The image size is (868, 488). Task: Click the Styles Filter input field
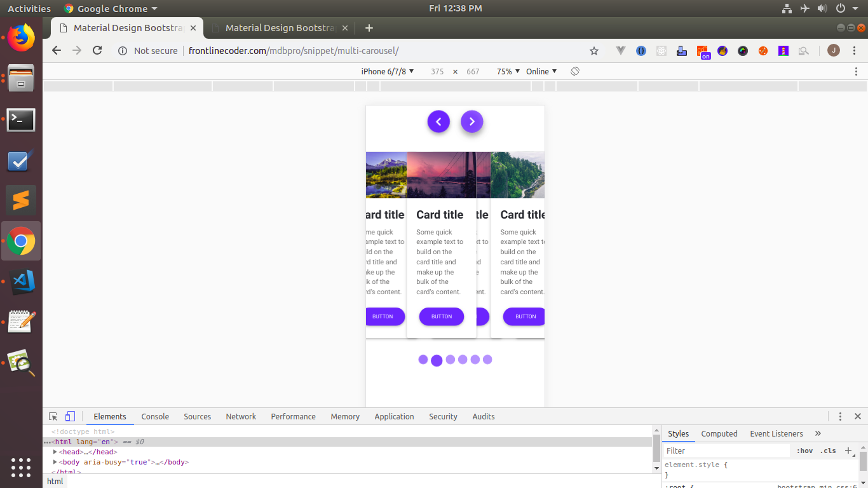coord(726,451)
